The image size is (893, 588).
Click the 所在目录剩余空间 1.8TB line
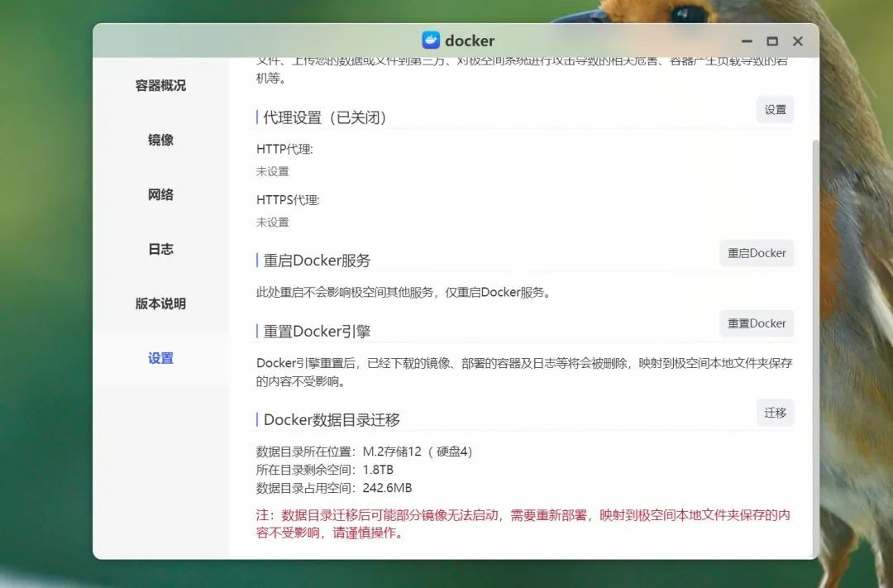click(325, 470)
